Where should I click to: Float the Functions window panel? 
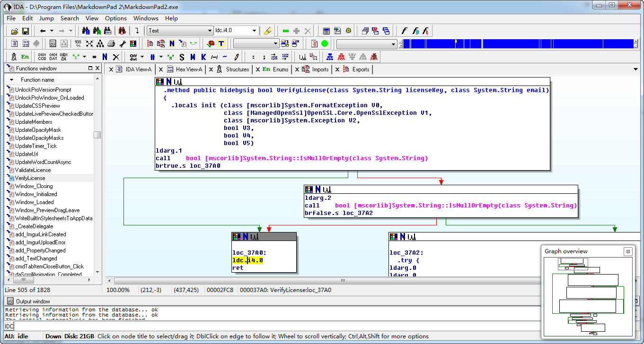[x=90, y=69]
